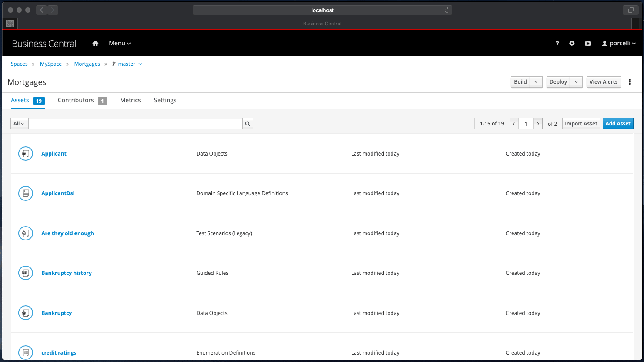Open the Build options dropdown arrow
This screenshot has height=362, width=644.
(x=536, y=82)
